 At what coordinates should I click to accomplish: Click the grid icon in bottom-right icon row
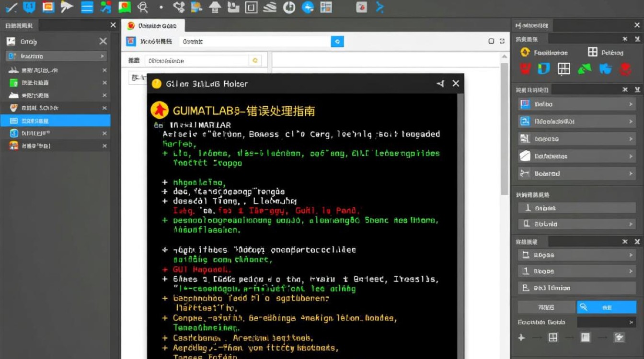point(553,337)
